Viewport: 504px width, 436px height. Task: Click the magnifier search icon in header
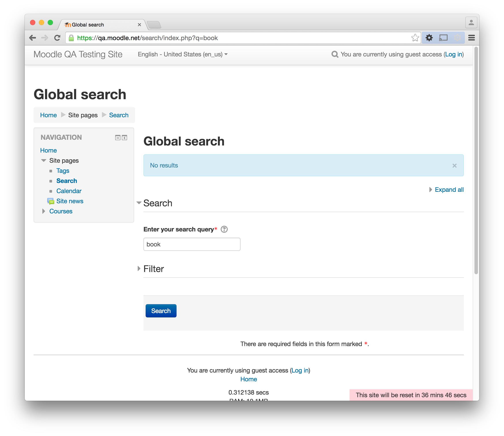pyautogui.click(x=335, y=54)
